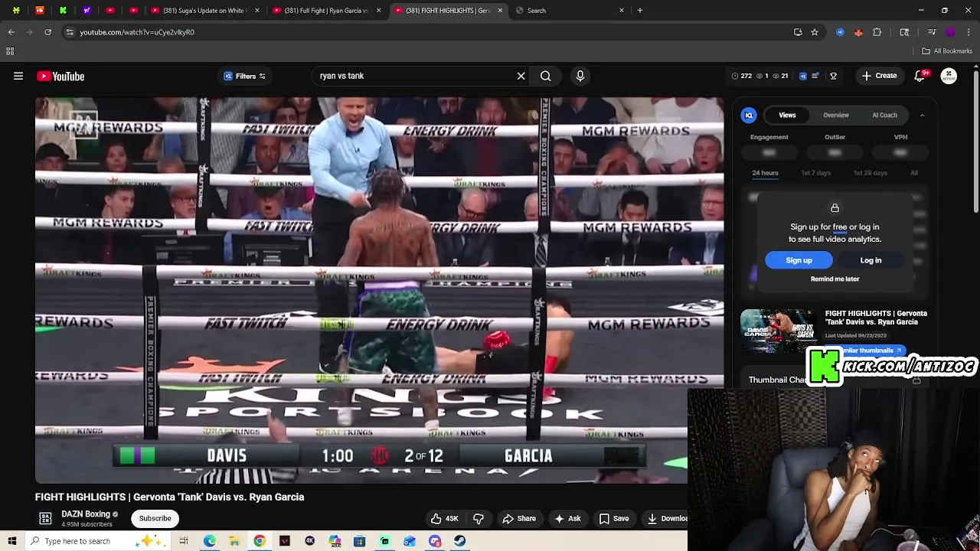
Task: Open the DAZN Boxing channel name link
Action: pos(86,514)
